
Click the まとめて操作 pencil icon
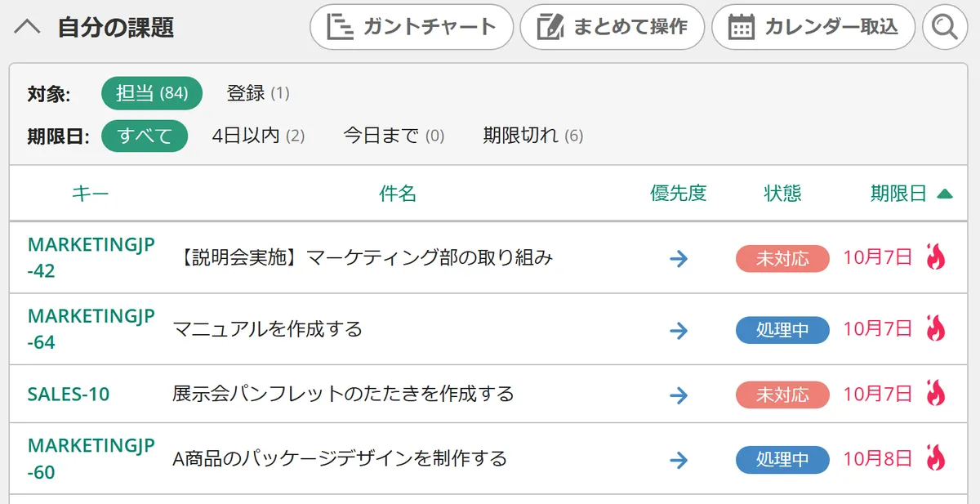pos(551,25)
